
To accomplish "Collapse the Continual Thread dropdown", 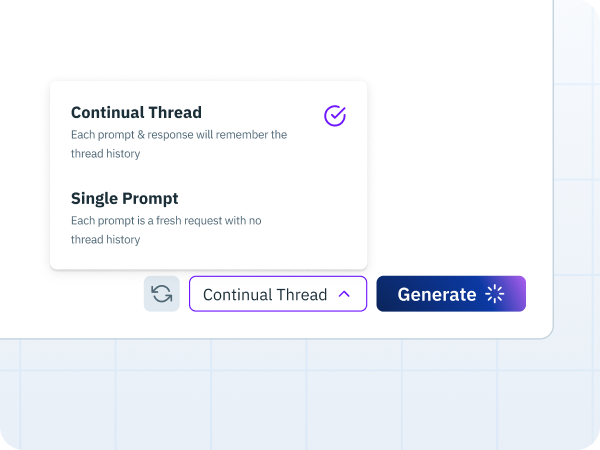I will [x=278, y=294].
